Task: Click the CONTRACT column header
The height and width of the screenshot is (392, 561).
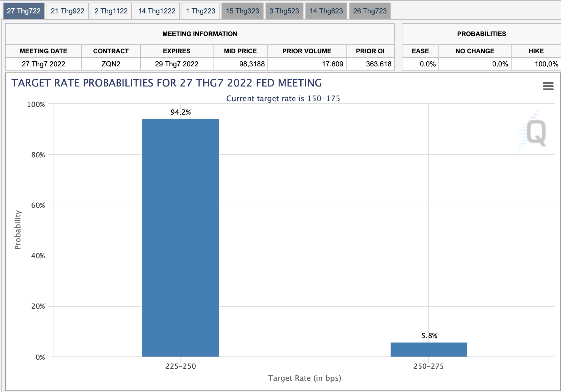Action: point(111,51)
